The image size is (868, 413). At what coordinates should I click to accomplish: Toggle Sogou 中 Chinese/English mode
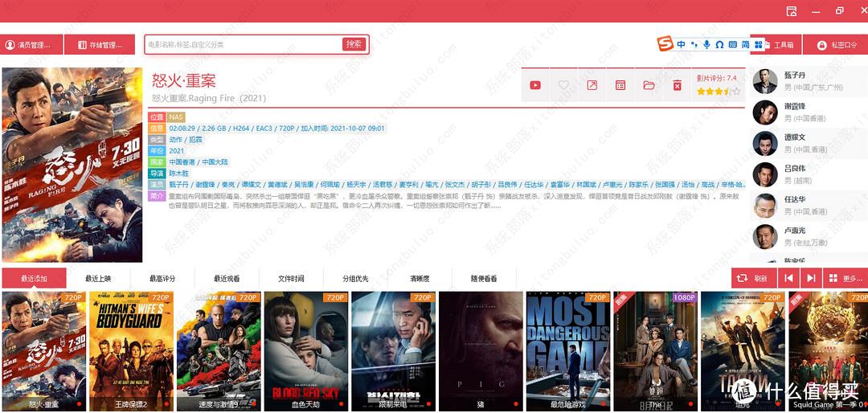coord(682,44)
